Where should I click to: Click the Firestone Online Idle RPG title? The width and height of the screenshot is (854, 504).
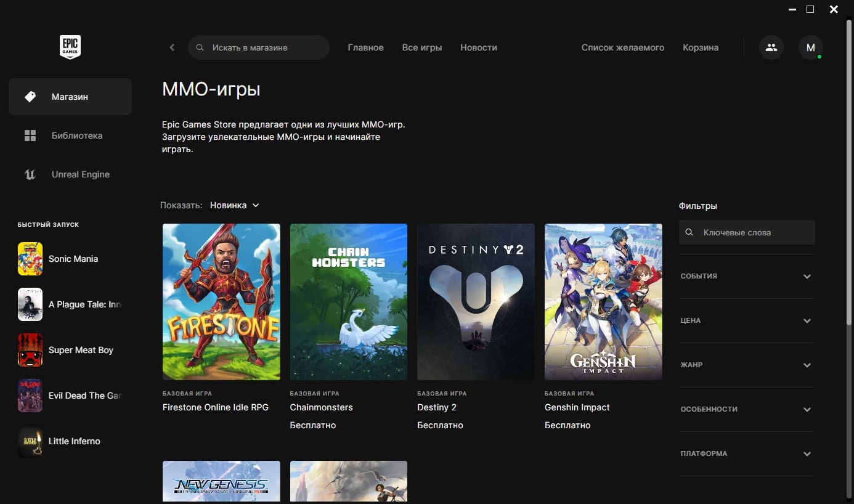(x=216, y=407)
